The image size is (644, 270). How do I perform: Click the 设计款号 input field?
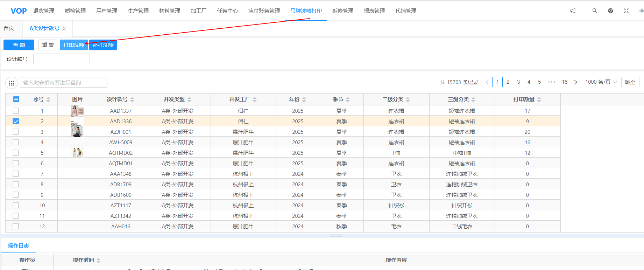tap(62, 59)
